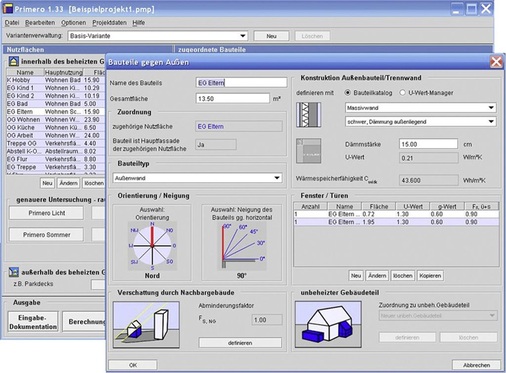Image resolution: width=506 pixels, height=373 pixels.
Task: Select 'OG Küche' row in Nutzflächen list
Action: 56,128
